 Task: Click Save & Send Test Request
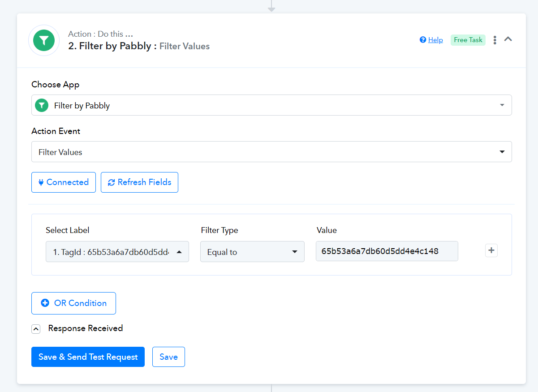tap(88, 357)
